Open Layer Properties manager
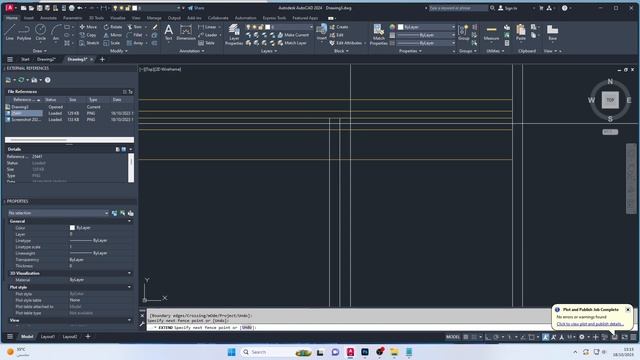This screenshot has width=640, height=360. point(234,34)
